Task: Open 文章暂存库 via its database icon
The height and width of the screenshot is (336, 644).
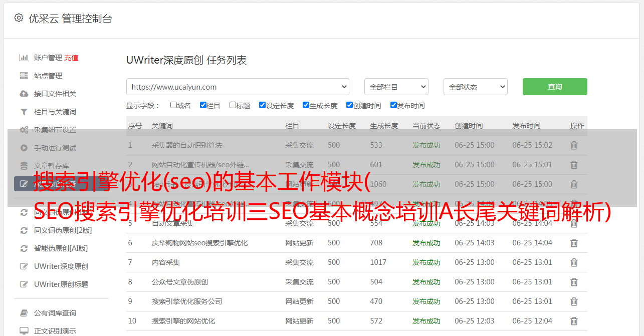Action: (x=24, y=166)
